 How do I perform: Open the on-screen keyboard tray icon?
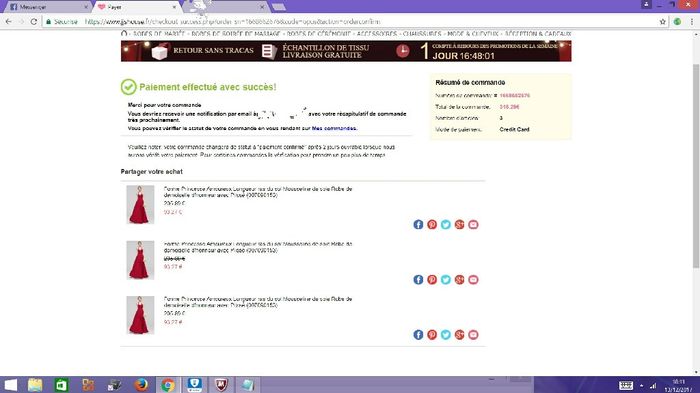pos(626,385)
